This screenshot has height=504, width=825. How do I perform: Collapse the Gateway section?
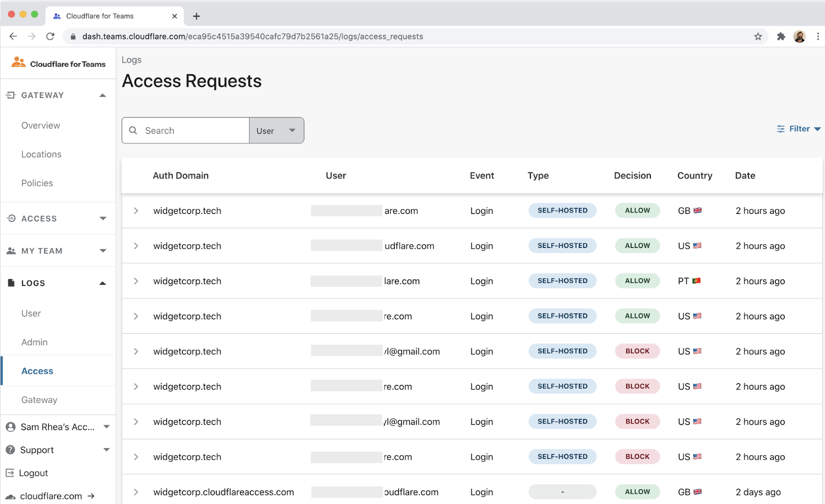coord(103,95)
